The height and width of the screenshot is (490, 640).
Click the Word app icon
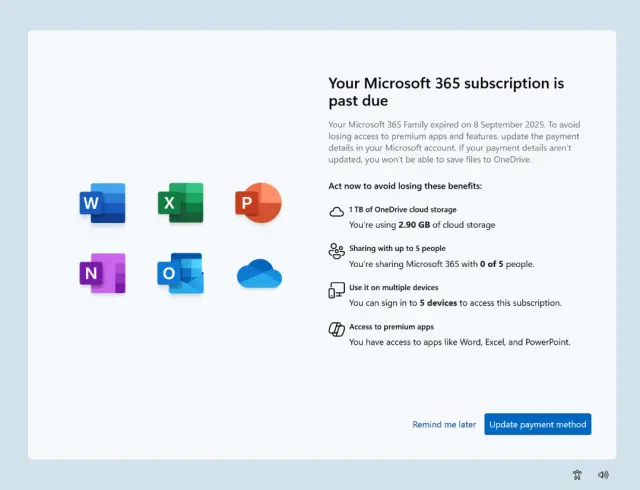coord(103,203)
